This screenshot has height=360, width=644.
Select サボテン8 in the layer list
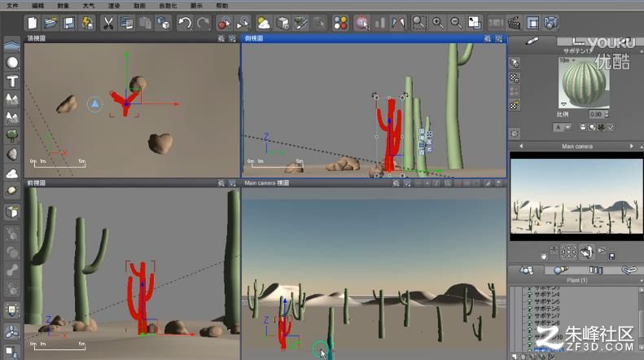546,323
